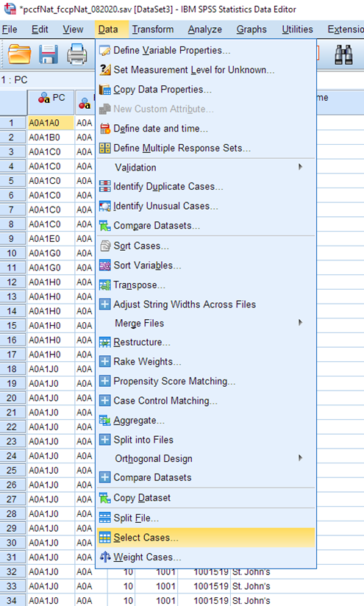Open the View menu
This screenshot has height=606, width=364.
pos(73,29)
